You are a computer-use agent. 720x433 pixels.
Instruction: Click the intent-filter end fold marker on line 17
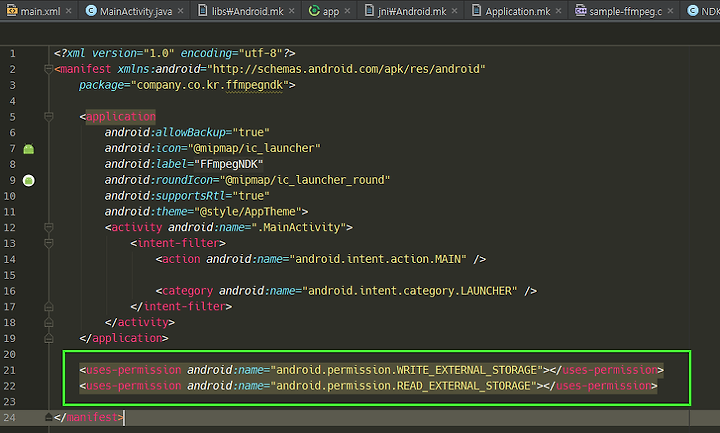(48, 307)
